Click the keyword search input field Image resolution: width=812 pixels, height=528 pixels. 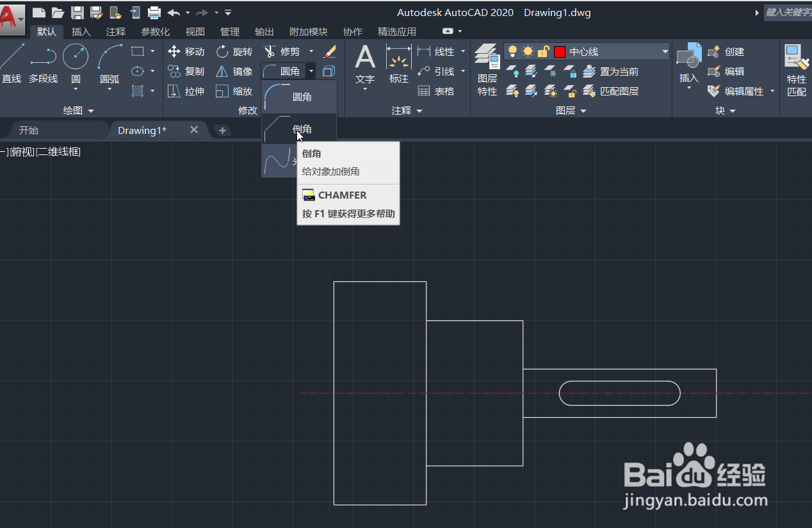(788, 12)
